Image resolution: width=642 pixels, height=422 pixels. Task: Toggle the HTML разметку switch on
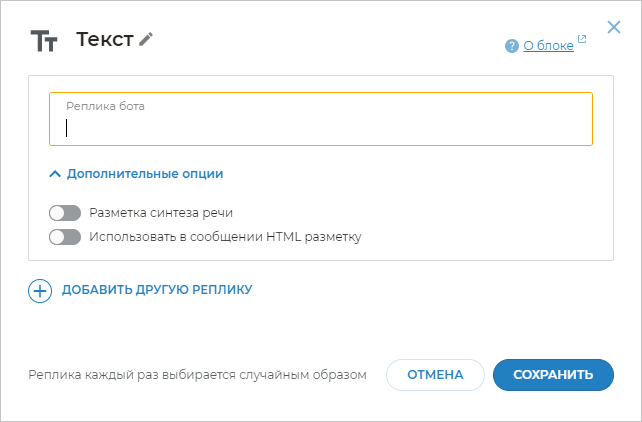coord(64,237)
